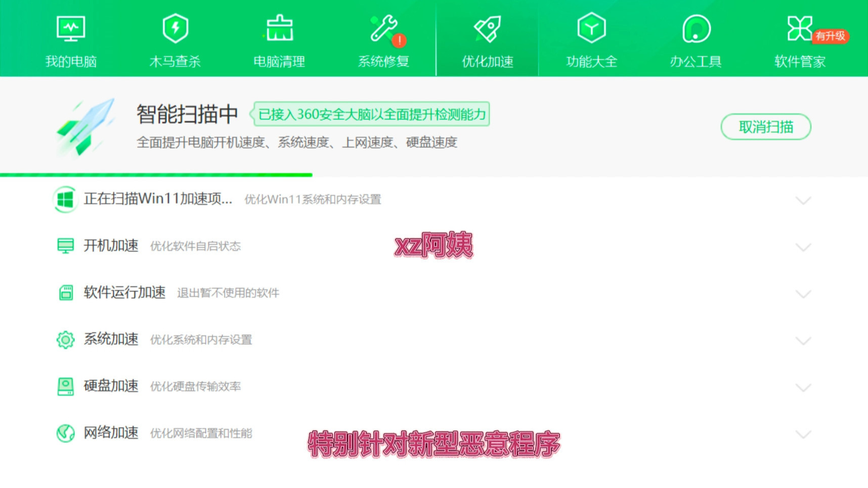Screen dimensions: 868x488
Task: Expand the 开机加速 row chevron
Action: coord(803,247)
